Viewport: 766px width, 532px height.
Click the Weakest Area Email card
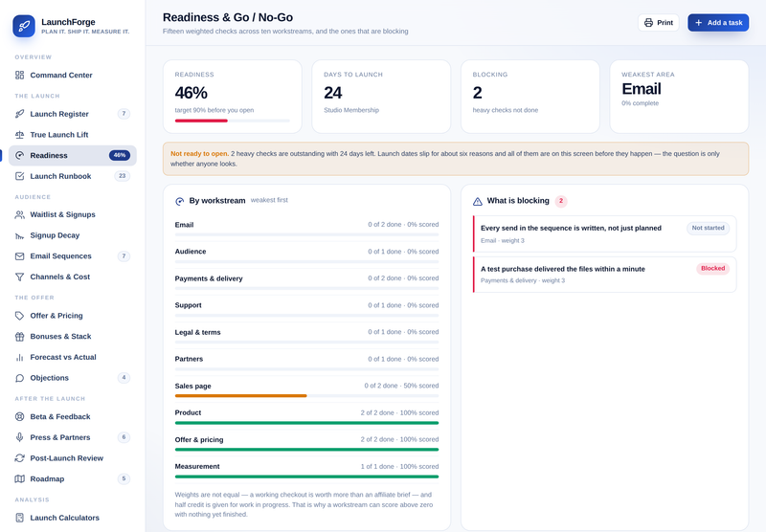pos(679,97)
